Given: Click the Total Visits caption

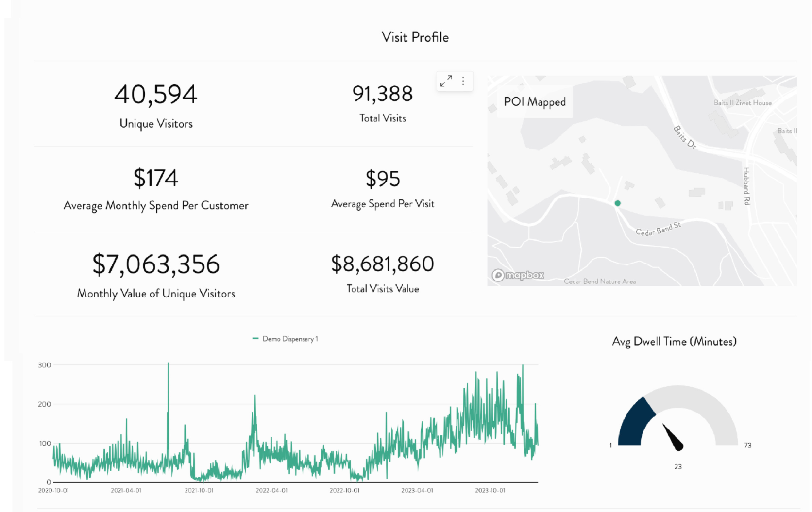Looking at the screenshot, I should [383, 118].
